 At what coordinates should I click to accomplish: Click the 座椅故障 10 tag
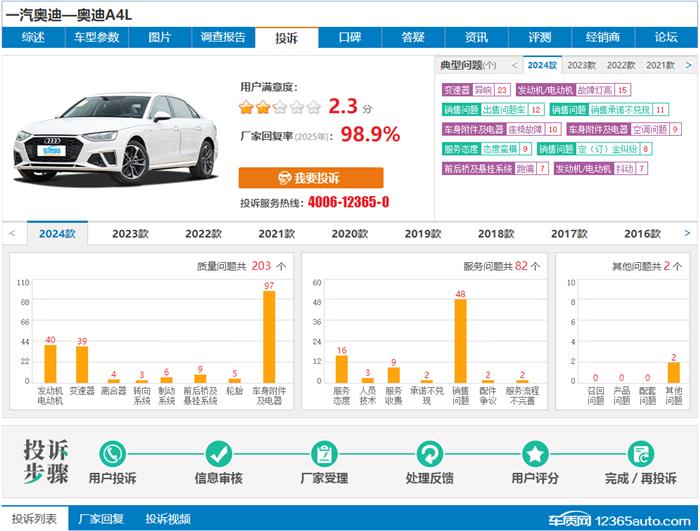pyautogui.click(x=502, y=130)
